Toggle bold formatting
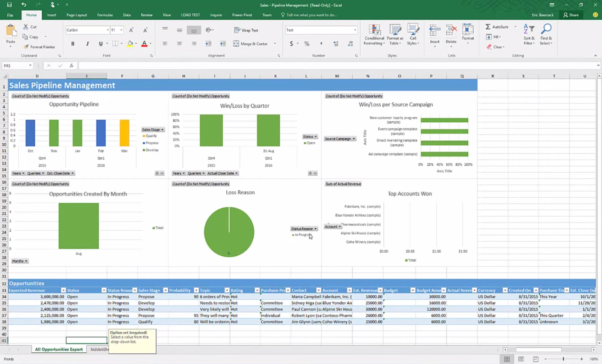This screenshot has width=602, height=364. (72, 44)
